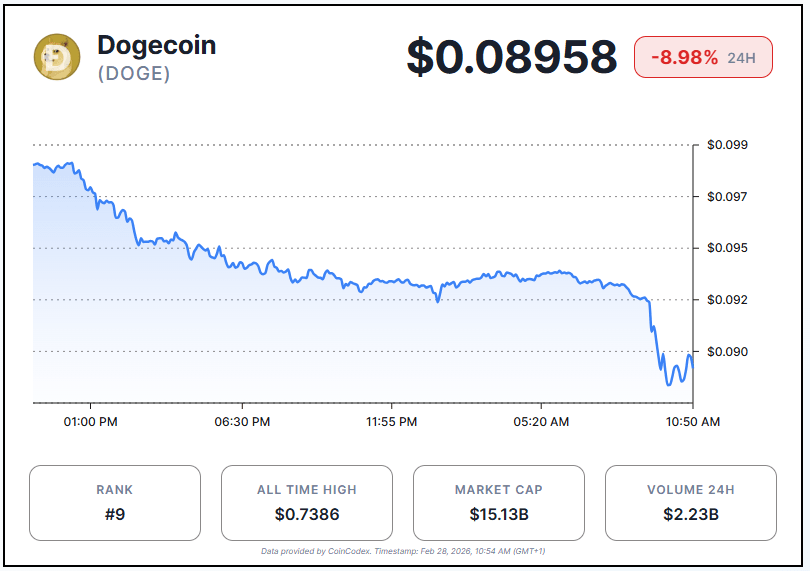
Task: Click the CoinCodex data attribution text
Action: pos(403,551)
